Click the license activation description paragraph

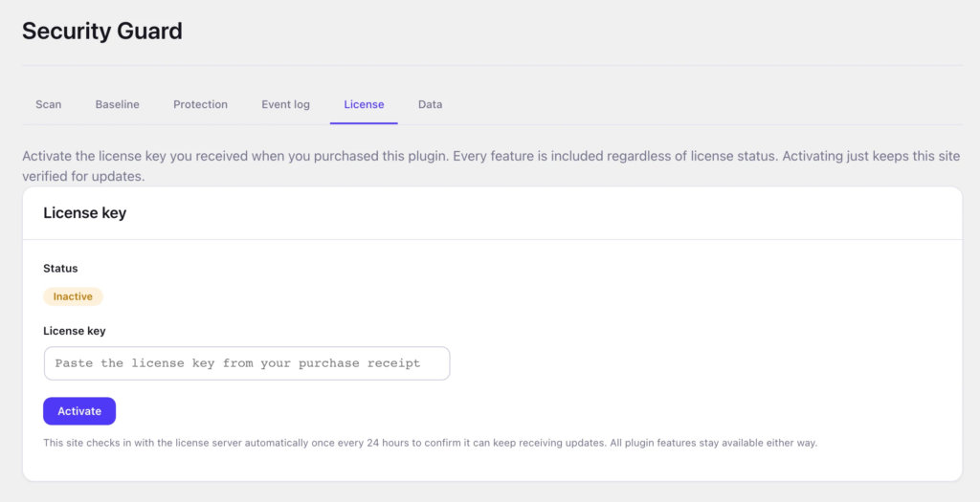(491, 166)
